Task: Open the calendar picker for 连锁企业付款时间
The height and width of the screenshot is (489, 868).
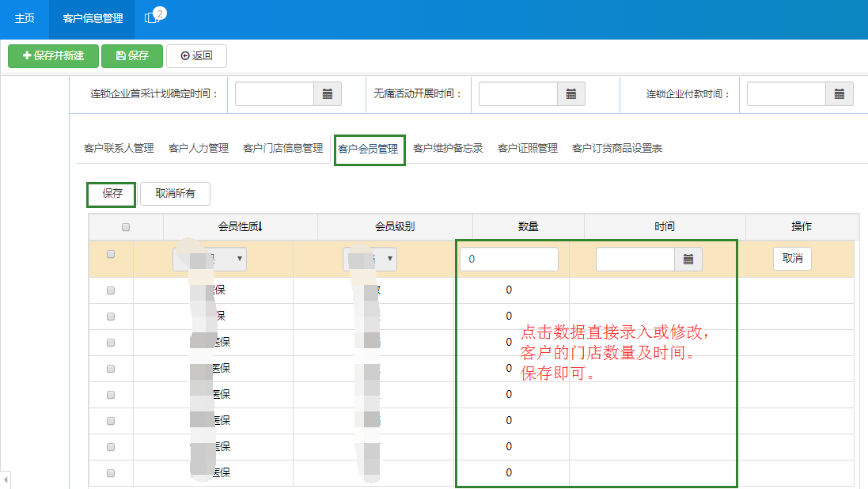Action: 840,93
